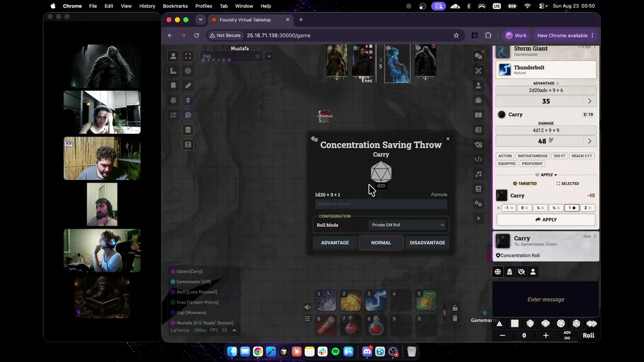
Task: Open the Roll Mode dropdown
Action: 408,225
